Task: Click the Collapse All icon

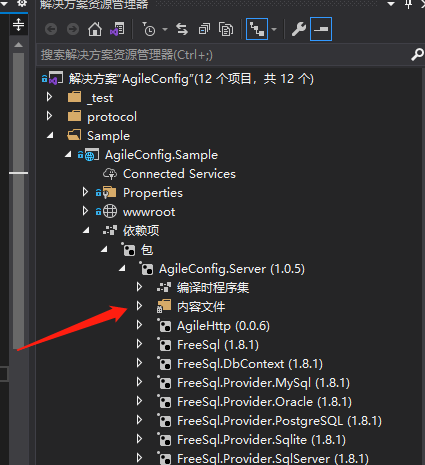Action: (x=204, y=29)
